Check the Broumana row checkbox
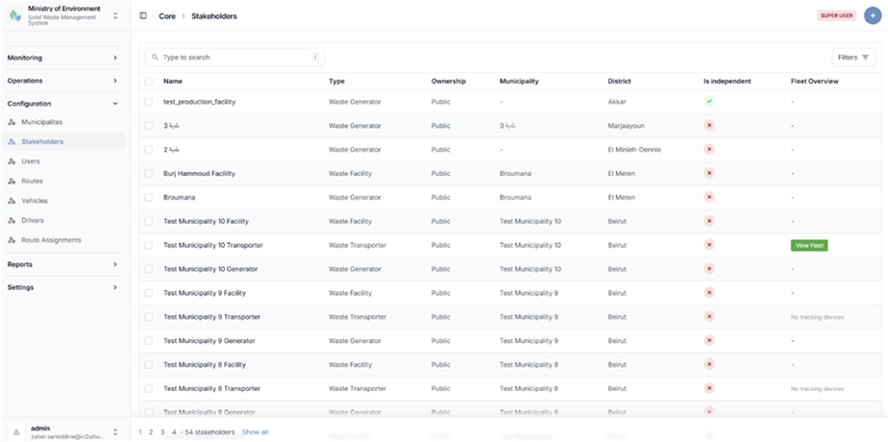The width and height of the screenshot is (888, 442). click(x=148, y=197)
